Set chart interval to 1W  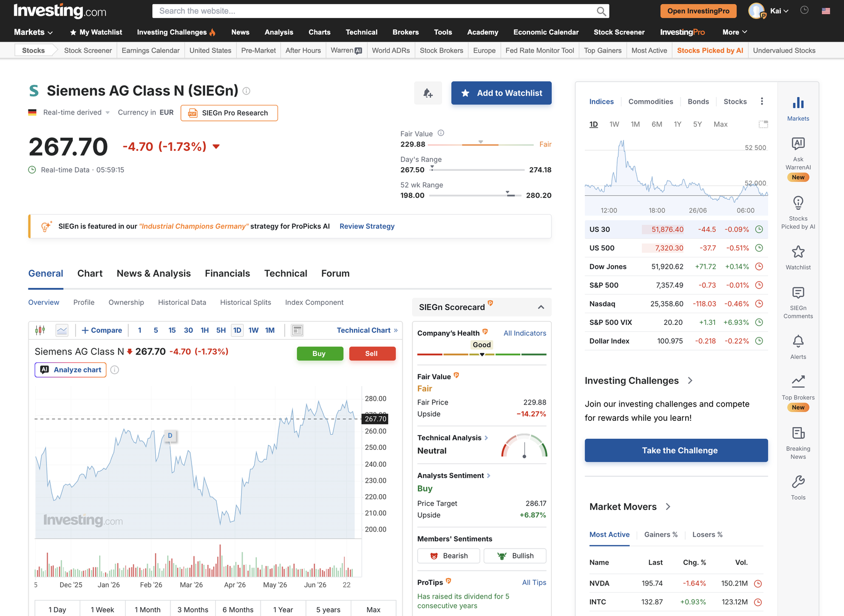tap(254, 330)
